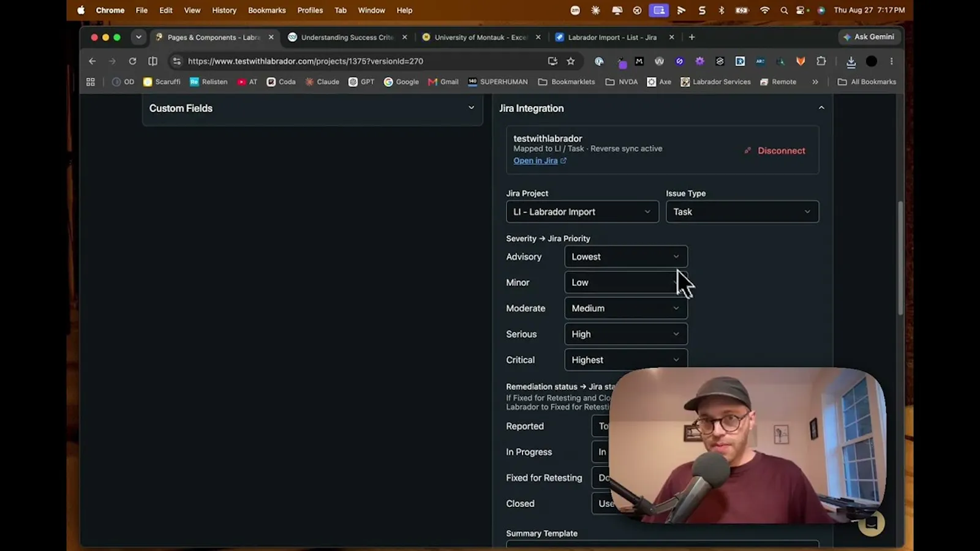Screen dimensions: 980x551
Task: Click the Siri menu bar icon
Action: [821, 10]
